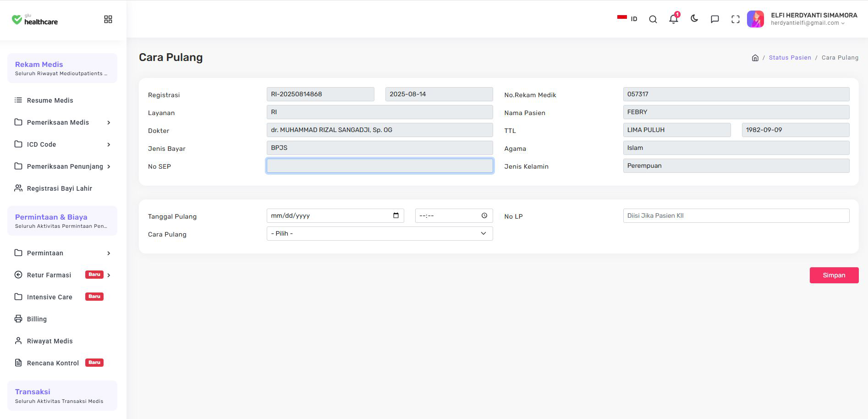
Task: Open calendar picker in Tanggal Pulang
Action: tap(396, 215)
